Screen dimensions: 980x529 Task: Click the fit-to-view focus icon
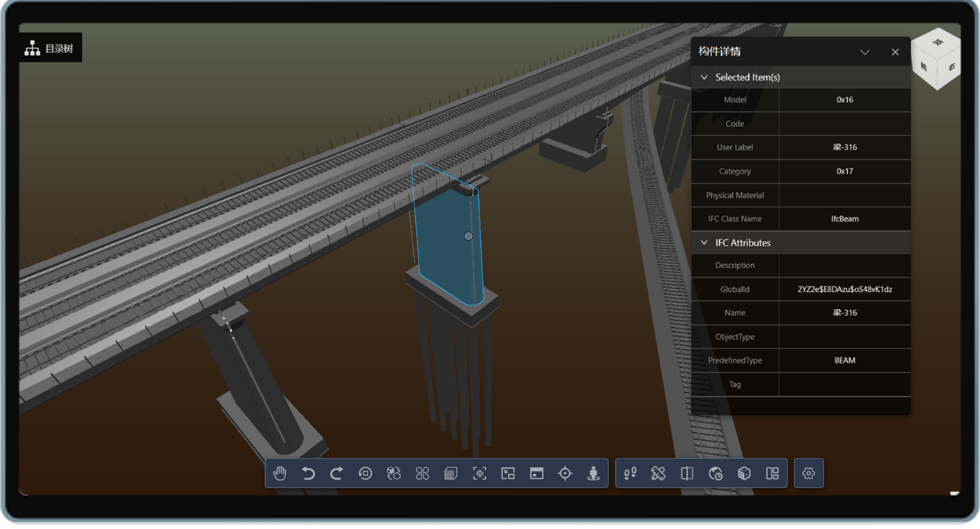click(x=480, y=474)
